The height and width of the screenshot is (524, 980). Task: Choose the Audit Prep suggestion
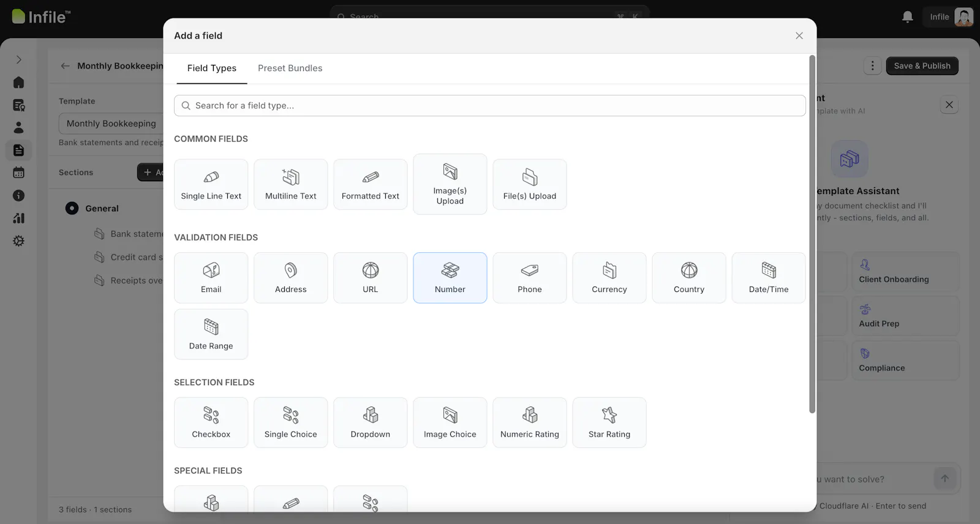click(905, 316)
